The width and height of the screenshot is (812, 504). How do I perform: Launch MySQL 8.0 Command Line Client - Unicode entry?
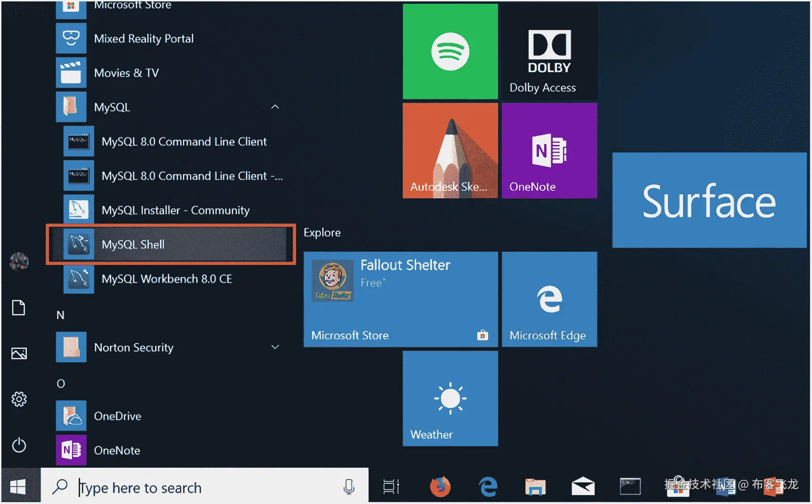click(x=173, y=176)
